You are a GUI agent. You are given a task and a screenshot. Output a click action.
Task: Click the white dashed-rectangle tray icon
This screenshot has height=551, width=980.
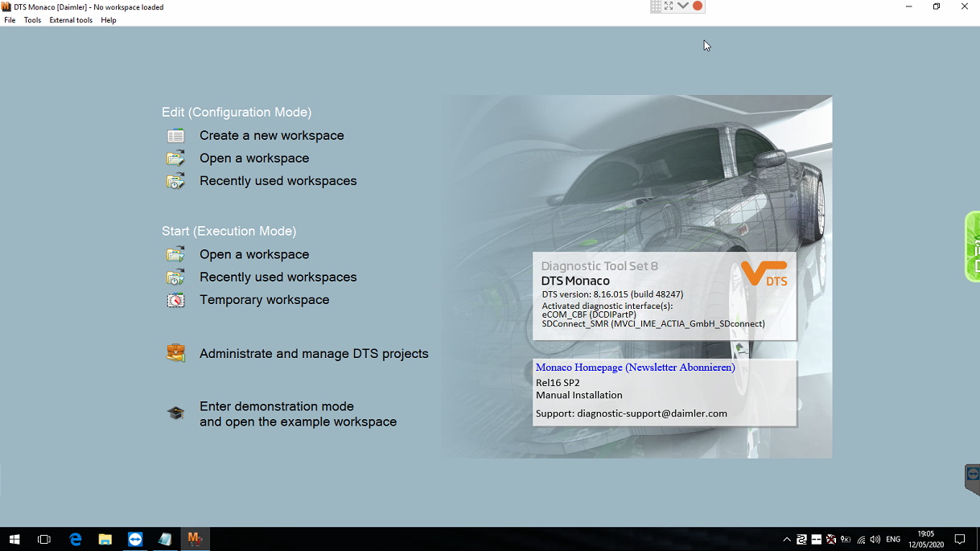click(x=817, y=540)
